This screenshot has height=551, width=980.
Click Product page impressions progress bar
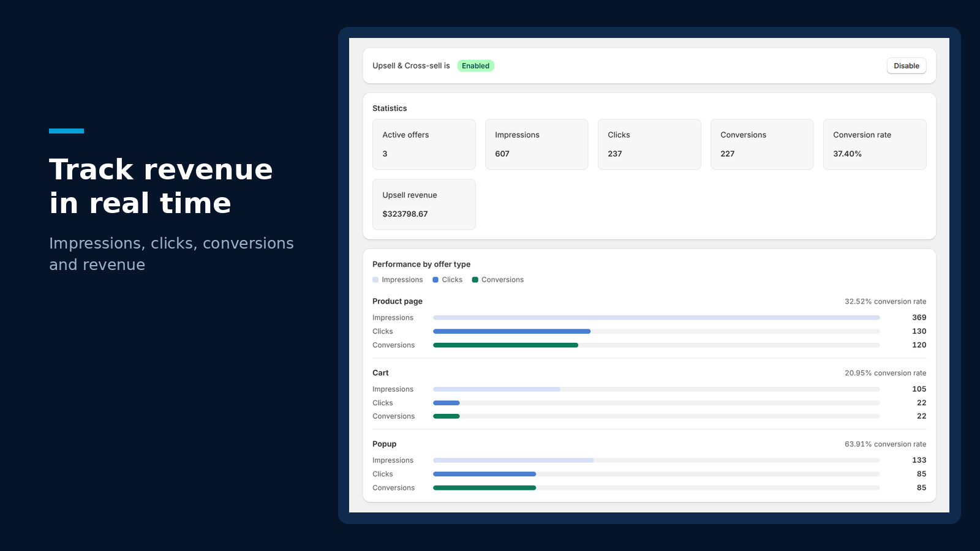(x=657, y=318)
